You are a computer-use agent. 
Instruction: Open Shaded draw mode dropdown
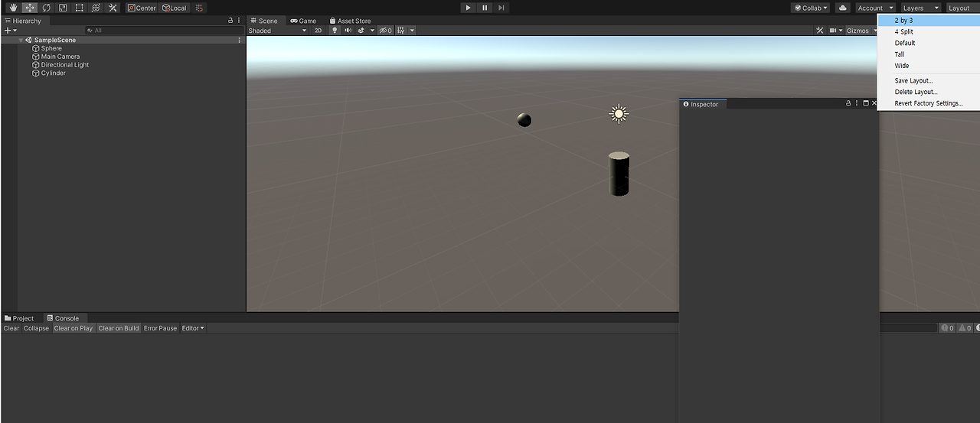pos(277,31)
